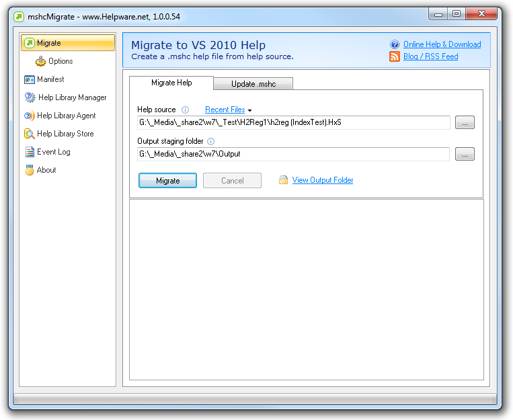Minimize the mshcMigrate window
The image size is (513, 420).
click(x=438, y=14)
